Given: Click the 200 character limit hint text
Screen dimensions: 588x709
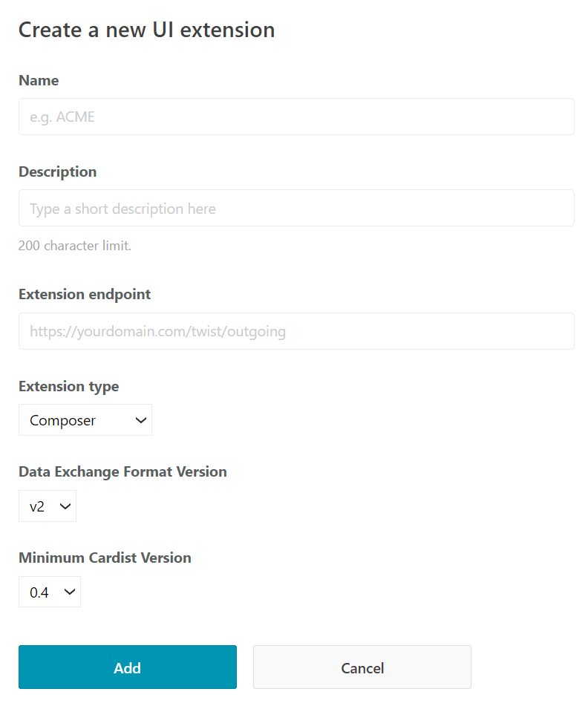Looking at the screenshot, I should [x=74, y=245].
